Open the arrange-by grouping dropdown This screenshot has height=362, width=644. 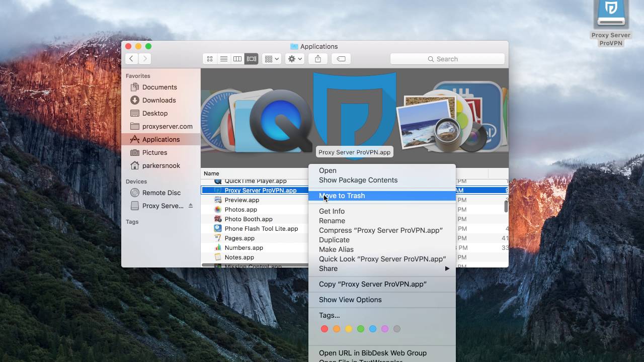tap(272, 59)
